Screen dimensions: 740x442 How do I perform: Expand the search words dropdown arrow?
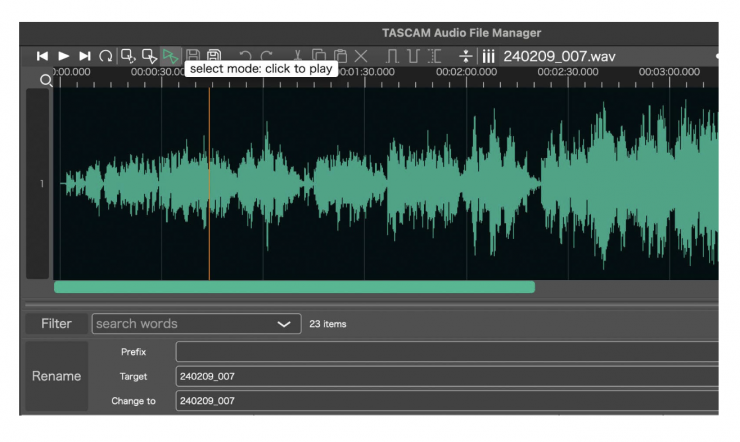(283, 324)
